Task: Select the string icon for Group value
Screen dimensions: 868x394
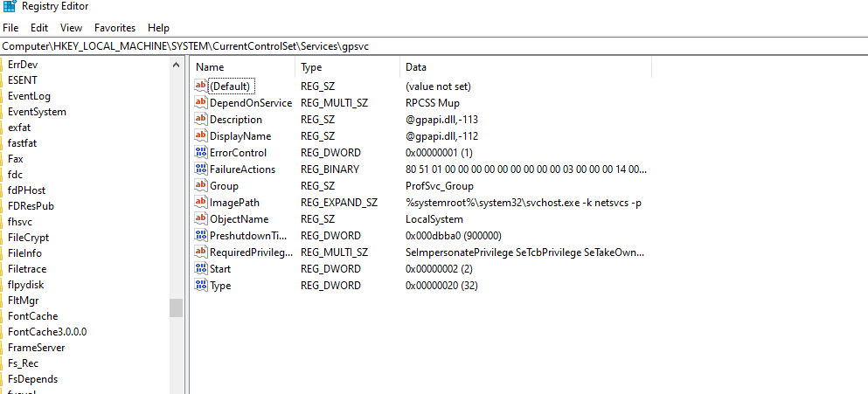Action: 200,185
